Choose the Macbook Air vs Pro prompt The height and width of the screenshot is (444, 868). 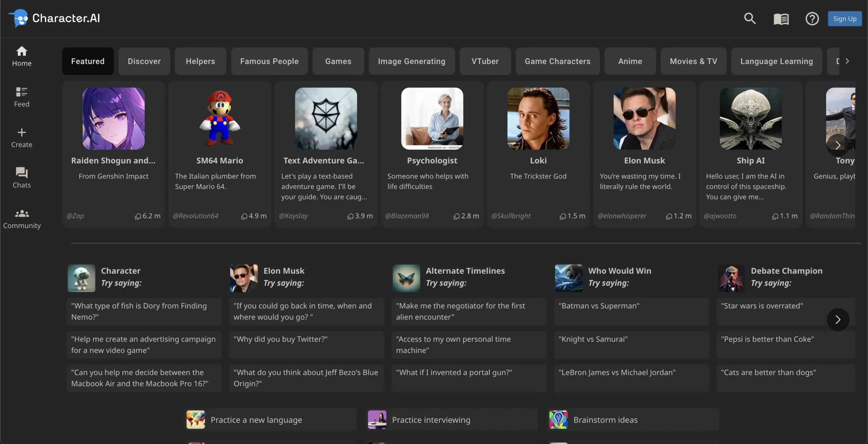click(x=144, y=378)
